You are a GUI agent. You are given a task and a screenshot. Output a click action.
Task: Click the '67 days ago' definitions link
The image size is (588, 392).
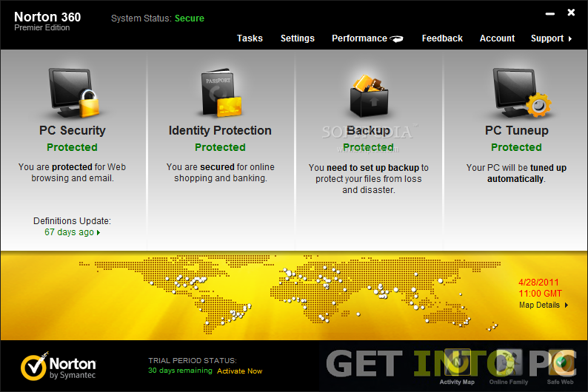(x=69, y=232)
